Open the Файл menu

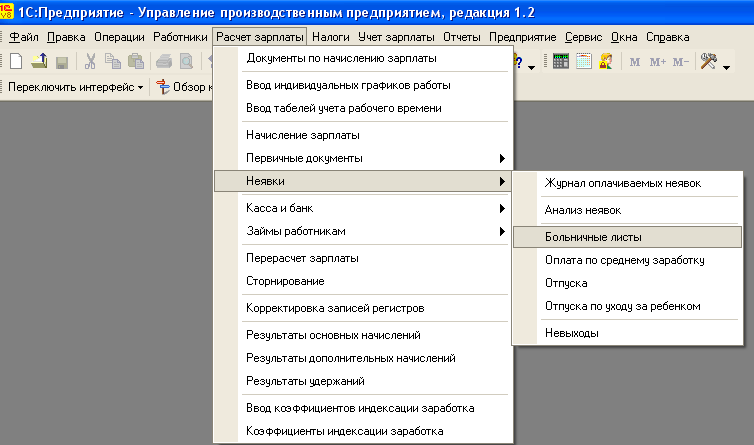tap(24, 37)
